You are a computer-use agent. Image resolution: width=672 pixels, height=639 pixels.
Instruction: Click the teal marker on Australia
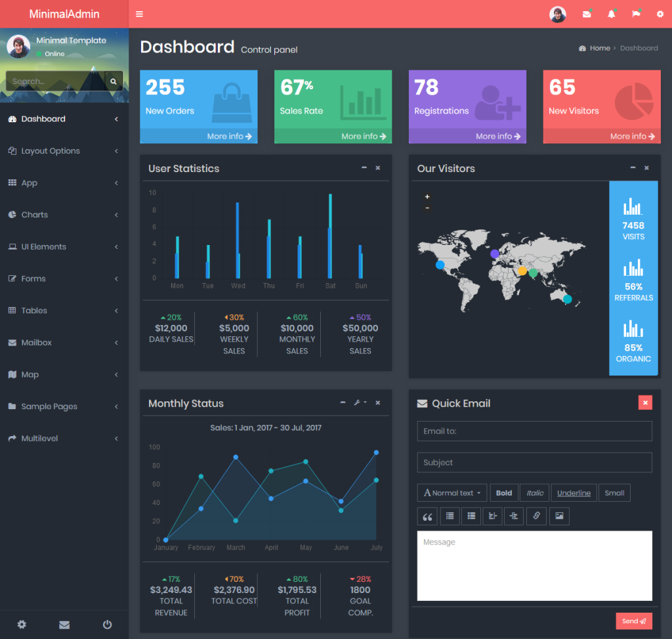568,299
